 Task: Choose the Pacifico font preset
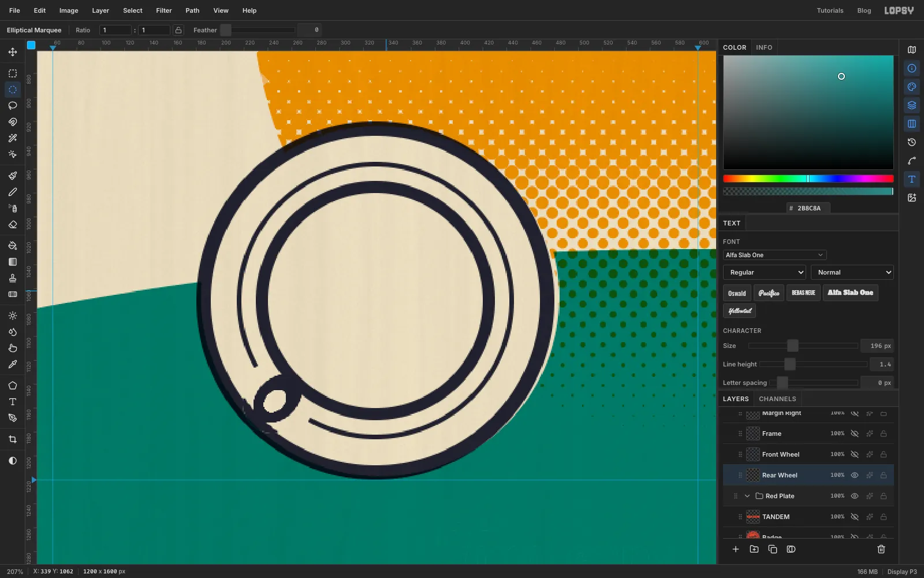[769, 293]
